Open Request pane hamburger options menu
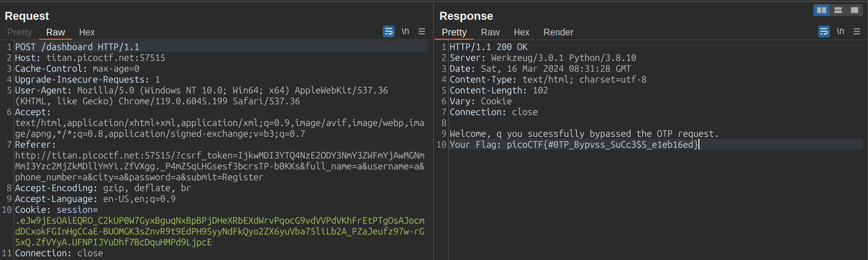The image size is (868, 260). coord(422,32)
